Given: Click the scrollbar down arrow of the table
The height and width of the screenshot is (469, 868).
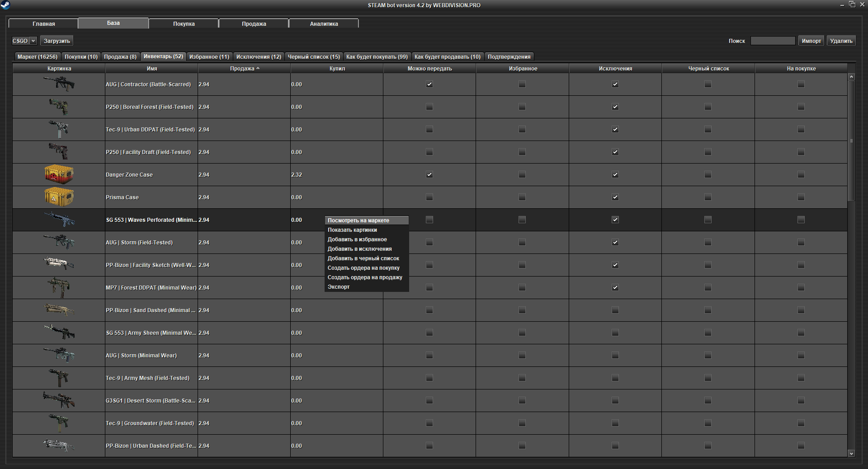Looking at the screenshot, I should [x=851, y=453].
